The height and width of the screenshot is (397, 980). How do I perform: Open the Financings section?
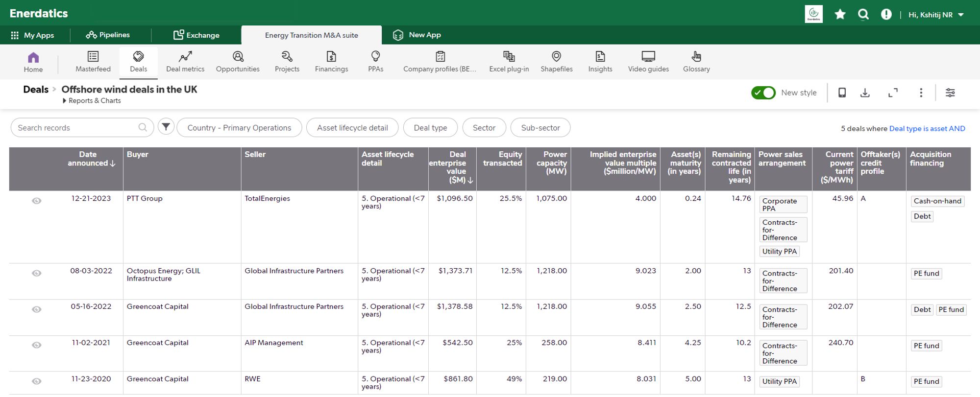click(331, 62)
